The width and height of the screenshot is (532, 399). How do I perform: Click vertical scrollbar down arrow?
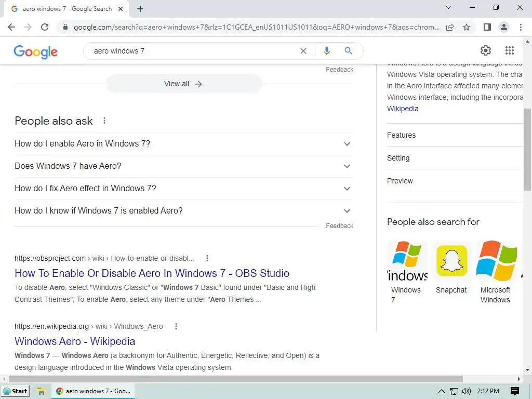click(x=528, y=370)
